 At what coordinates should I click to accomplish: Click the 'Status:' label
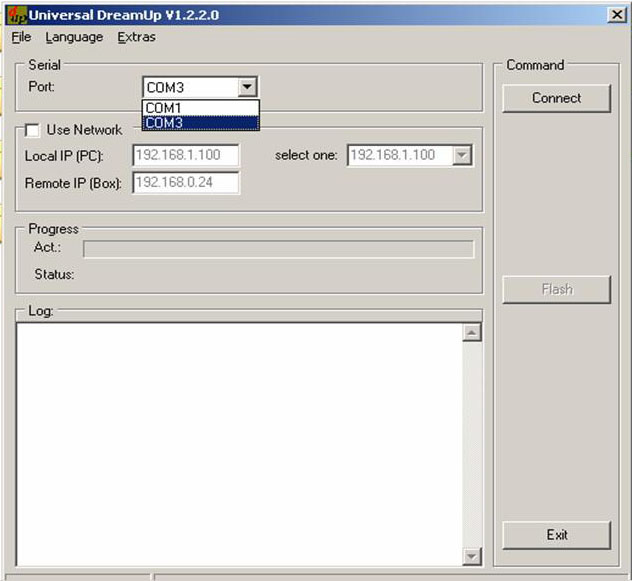54,274
